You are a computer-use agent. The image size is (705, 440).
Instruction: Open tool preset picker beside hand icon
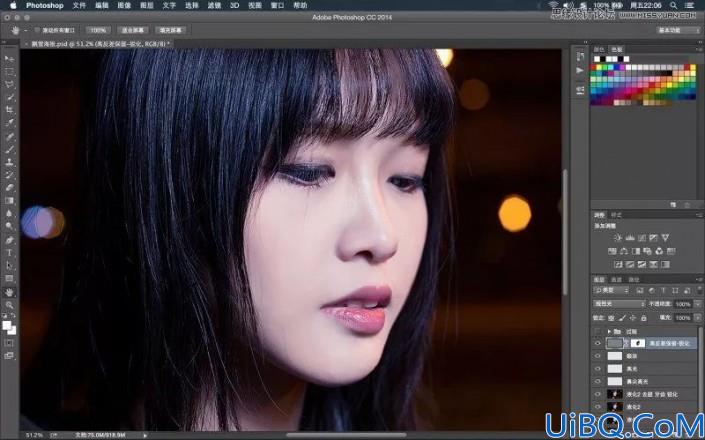click(26, 31)
